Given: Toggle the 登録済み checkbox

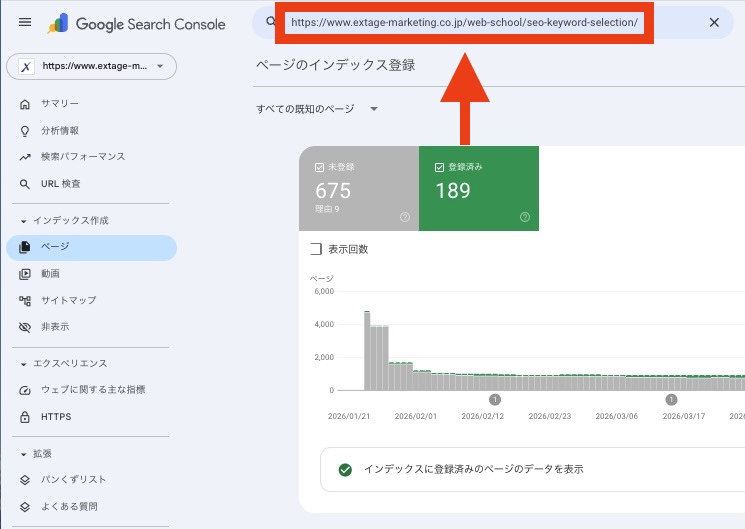Looking at the screenshot, I should (439, 167).
